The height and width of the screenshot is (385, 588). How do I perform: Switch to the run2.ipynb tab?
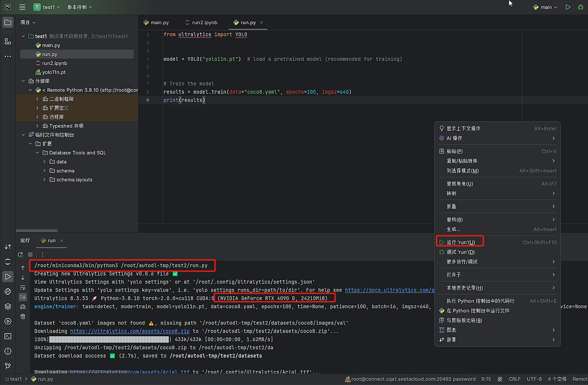pyautogui.click(x=201, y=23)
